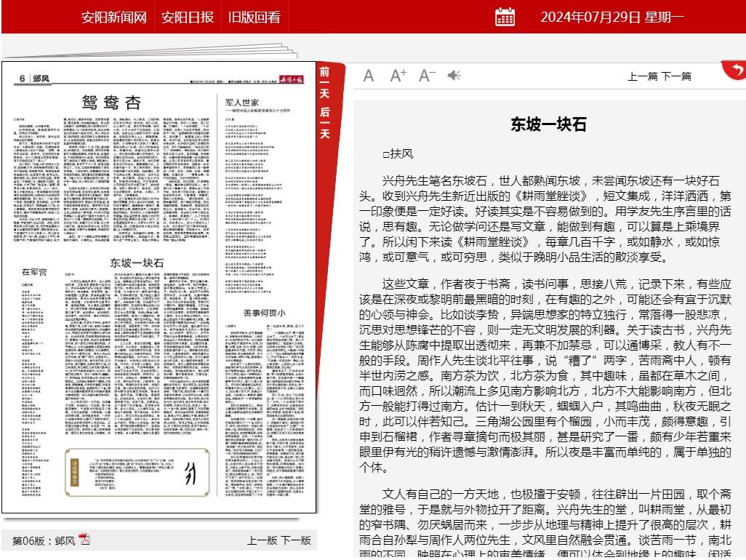
Task: Go to next page with 下一版
Action: coord(296,540)
